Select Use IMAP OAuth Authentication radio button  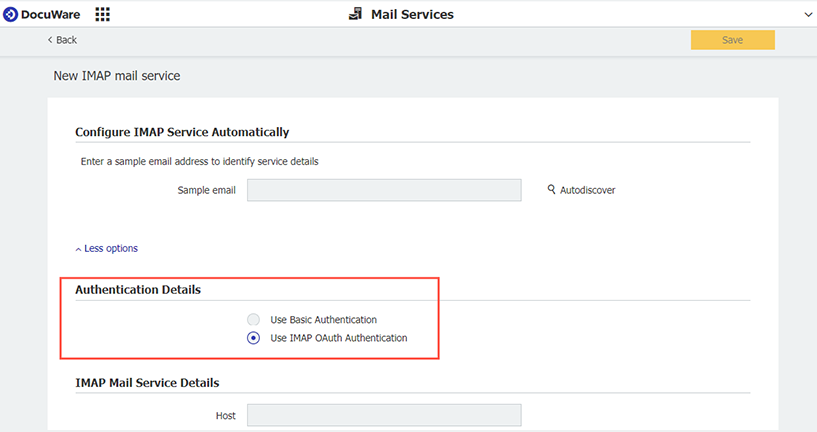[253, 338]
